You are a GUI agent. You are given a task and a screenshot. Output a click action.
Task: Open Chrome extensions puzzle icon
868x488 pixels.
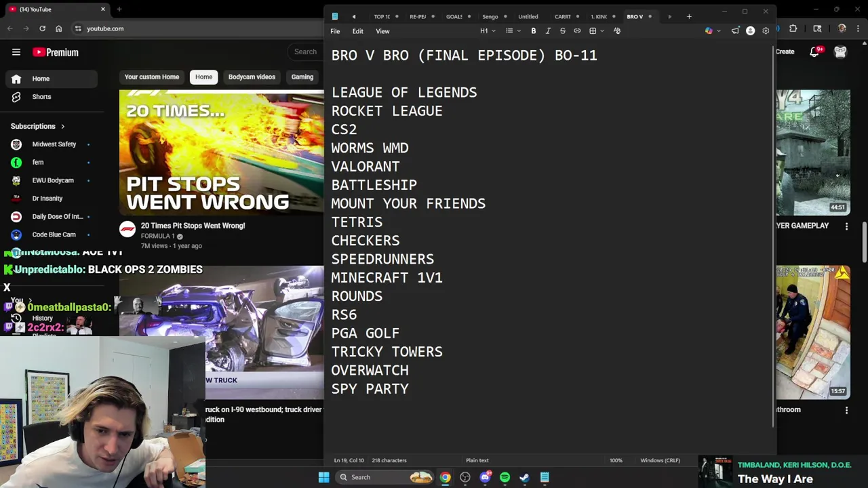(793, 28)
